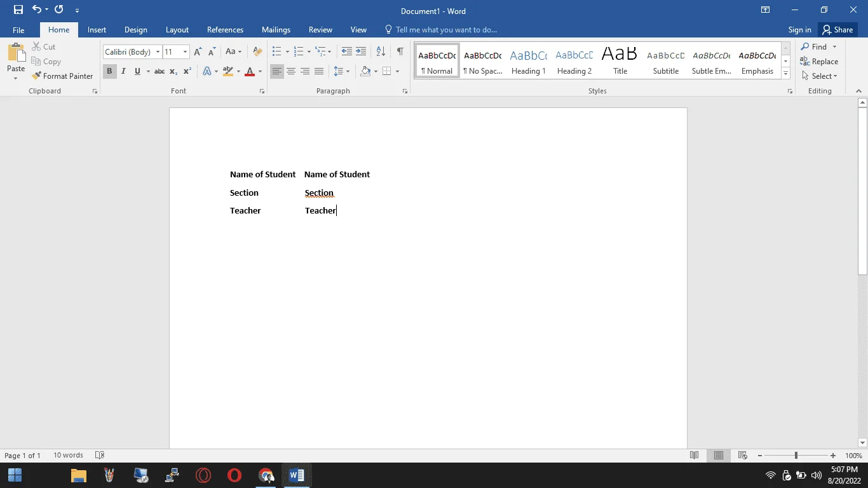Apply the Heading 1 style
Viewport: 868px width, 488px height.
pyautogui.click(x=529, y=61)
